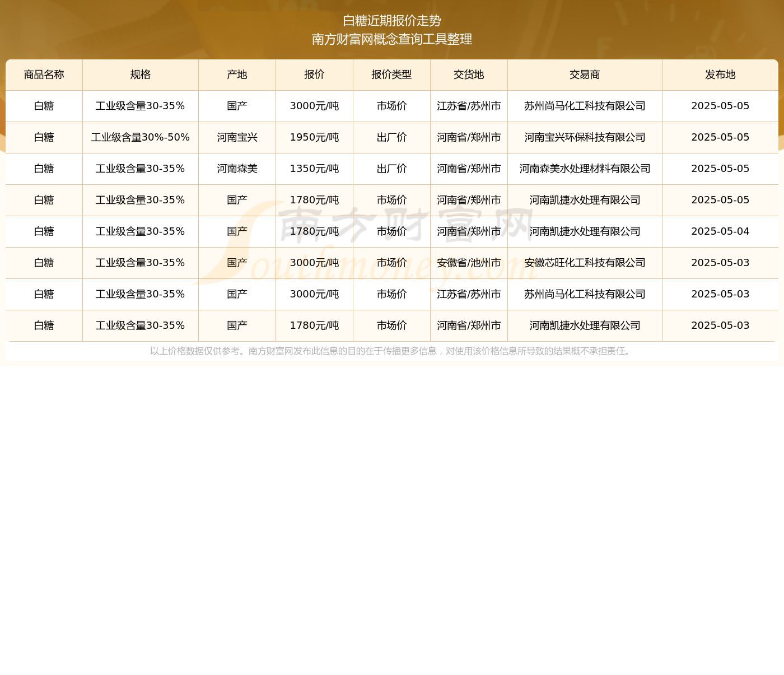
Task: Click the disclaimer text below the table
Action: point(392,351)
